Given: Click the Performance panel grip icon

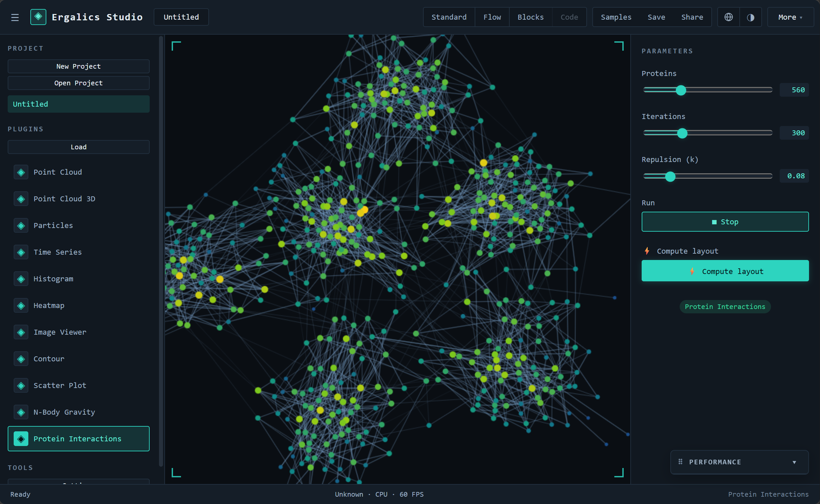Looking at the screenshot, I should tap(680, 462).
